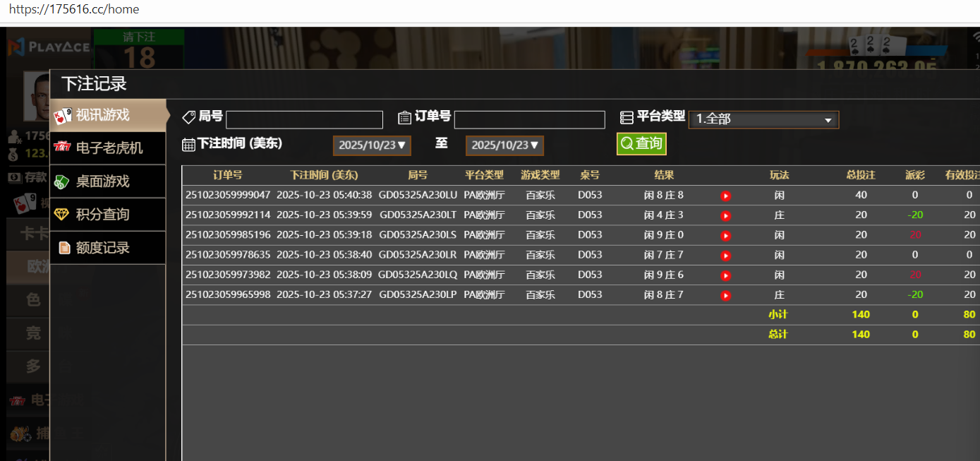Open the 平台类型 dropdown showing 1.全部

[763, 119]
